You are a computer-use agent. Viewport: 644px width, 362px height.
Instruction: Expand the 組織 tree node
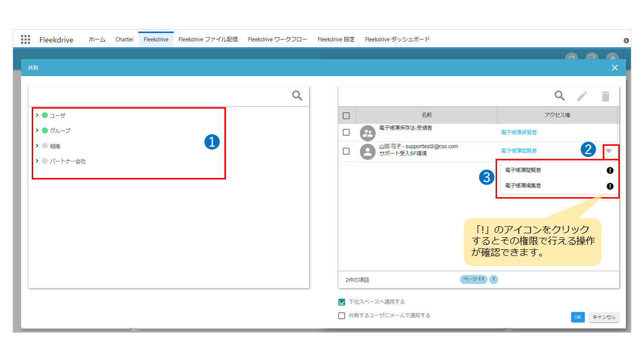pos(37,146)
